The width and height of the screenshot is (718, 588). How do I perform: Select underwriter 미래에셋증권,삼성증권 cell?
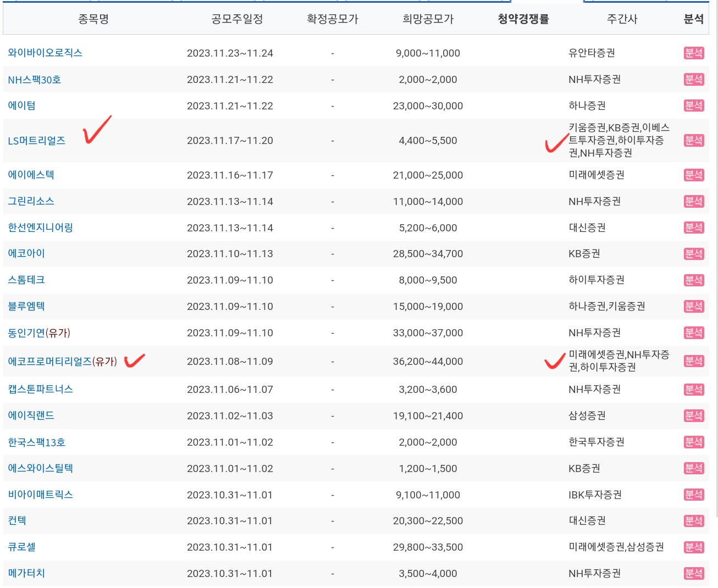[616, 547]
